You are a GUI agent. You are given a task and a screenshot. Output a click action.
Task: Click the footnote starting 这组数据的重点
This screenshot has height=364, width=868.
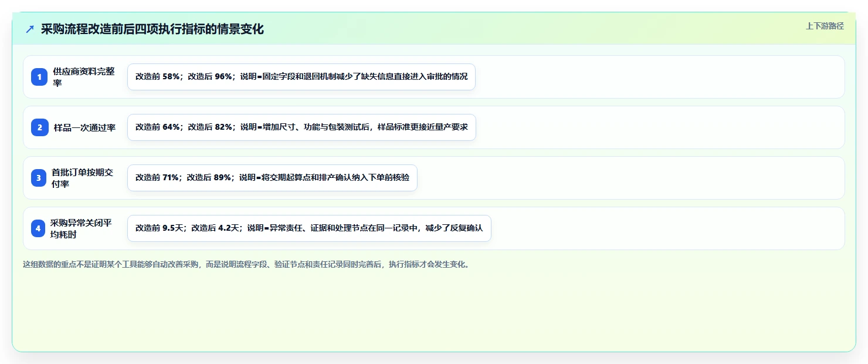246,265
